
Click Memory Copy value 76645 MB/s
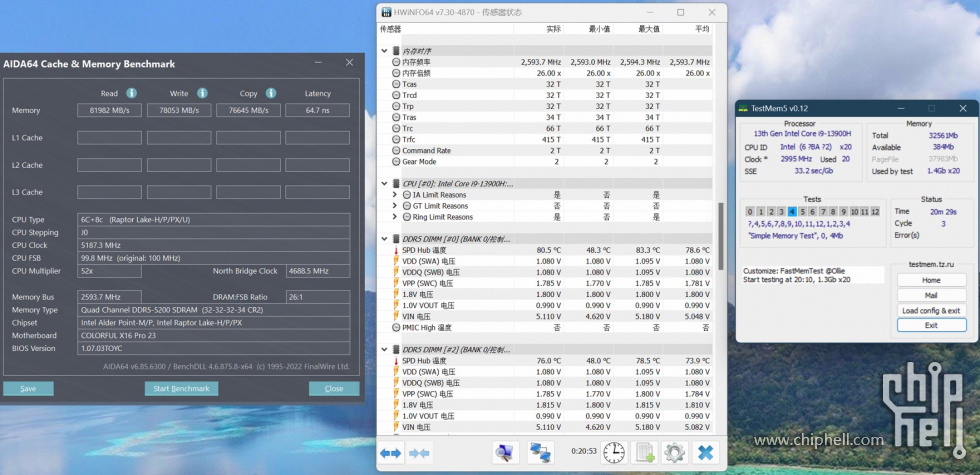[x=248, y=111]
